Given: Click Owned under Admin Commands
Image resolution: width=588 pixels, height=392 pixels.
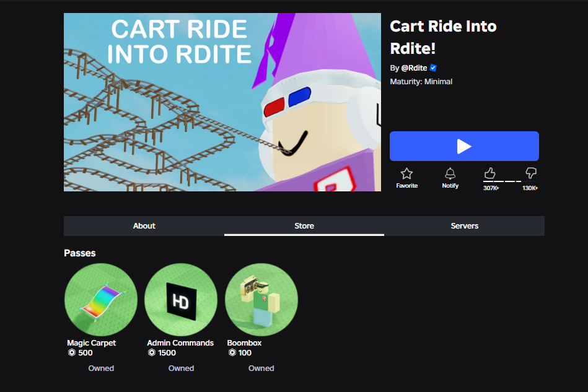Looking at the screenshot, I should (x=181, y=368).
